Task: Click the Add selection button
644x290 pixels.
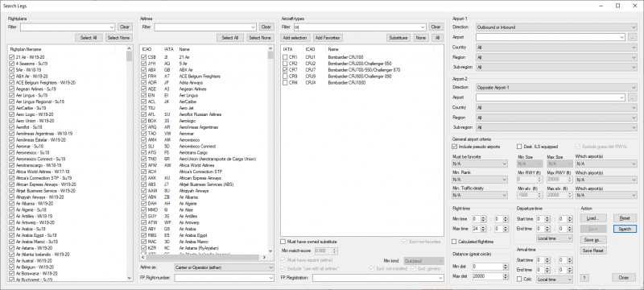Action: click(295, 38)
